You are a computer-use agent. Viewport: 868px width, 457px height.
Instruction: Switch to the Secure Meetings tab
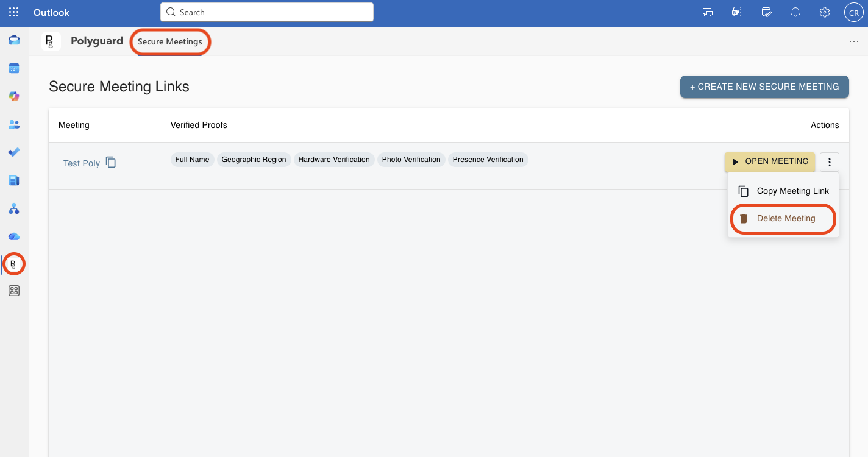click(x=169, y=42)
